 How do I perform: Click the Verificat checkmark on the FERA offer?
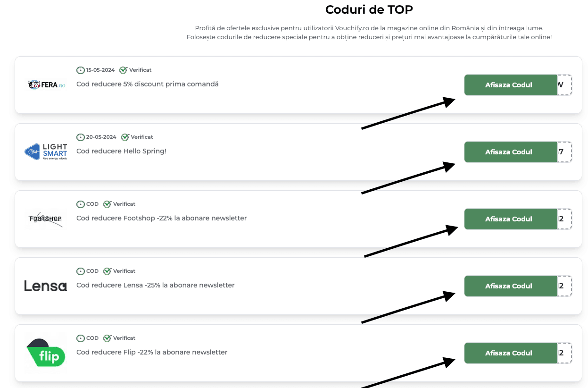click(123, 70)
